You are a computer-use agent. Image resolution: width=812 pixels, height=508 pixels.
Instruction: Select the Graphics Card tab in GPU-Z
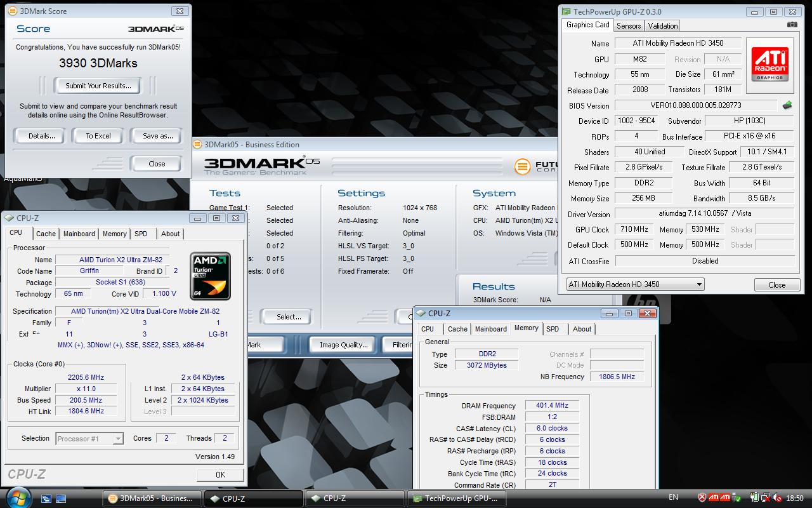coord(587,25)
